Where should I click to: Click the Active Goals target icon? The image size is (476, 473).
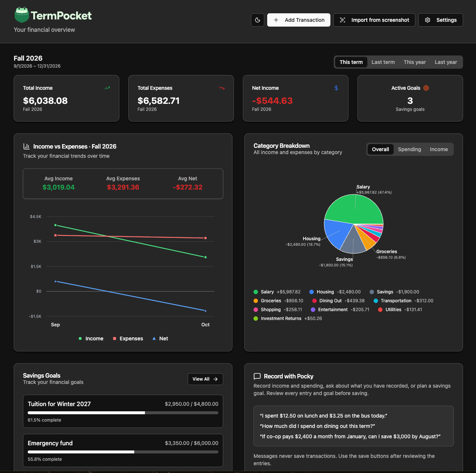tap(426, 88)
